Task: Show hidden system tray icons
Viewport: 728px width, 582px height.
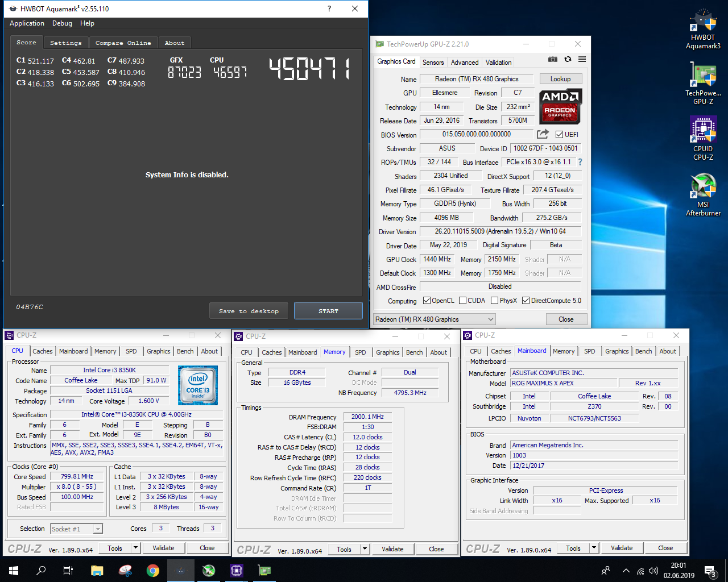Action: (x=626, y=571)
